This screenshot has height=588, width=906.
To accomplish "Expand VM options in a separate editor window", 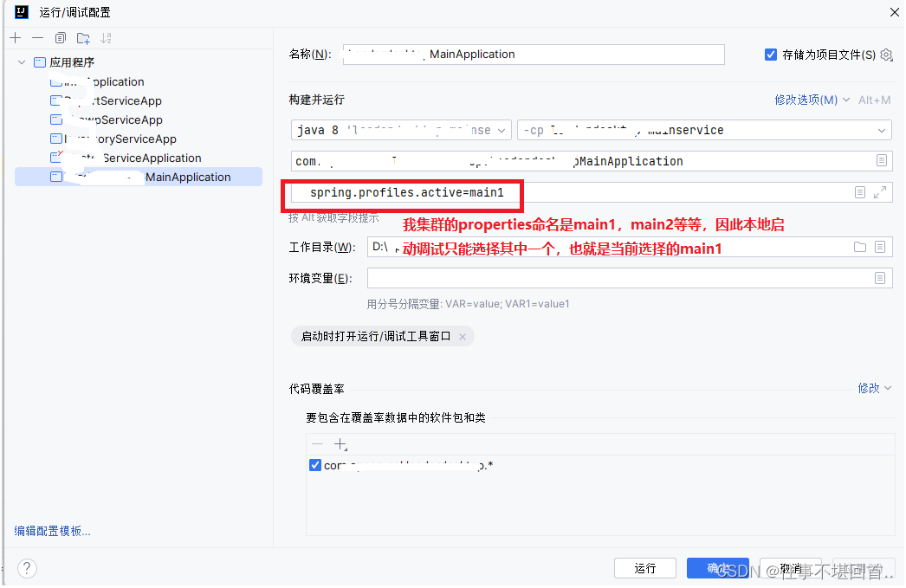I will pyautogui.click(x=882, y=192).
